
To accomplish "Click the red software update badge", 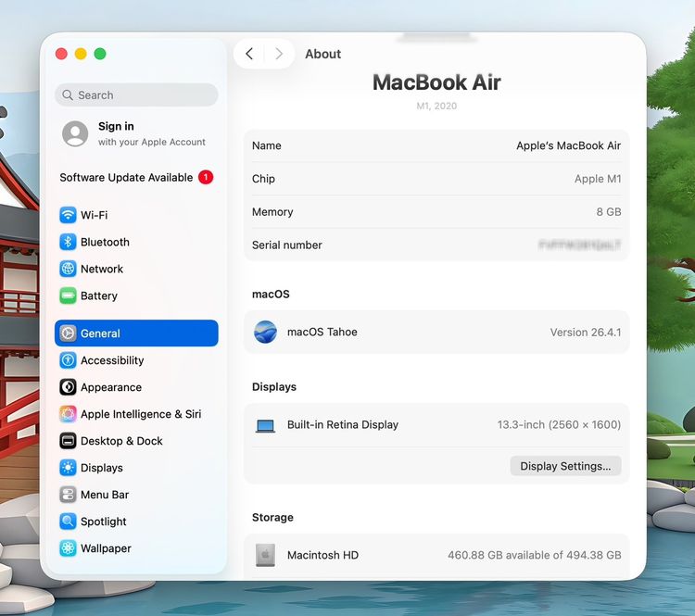I will [206, 177].
